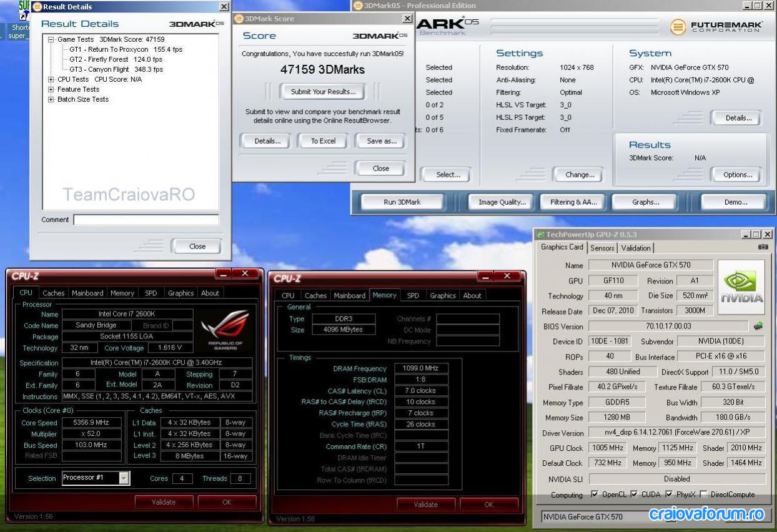Expand the Feature Tests tree node
Screen dimensions: 777x532
[51, 89]
